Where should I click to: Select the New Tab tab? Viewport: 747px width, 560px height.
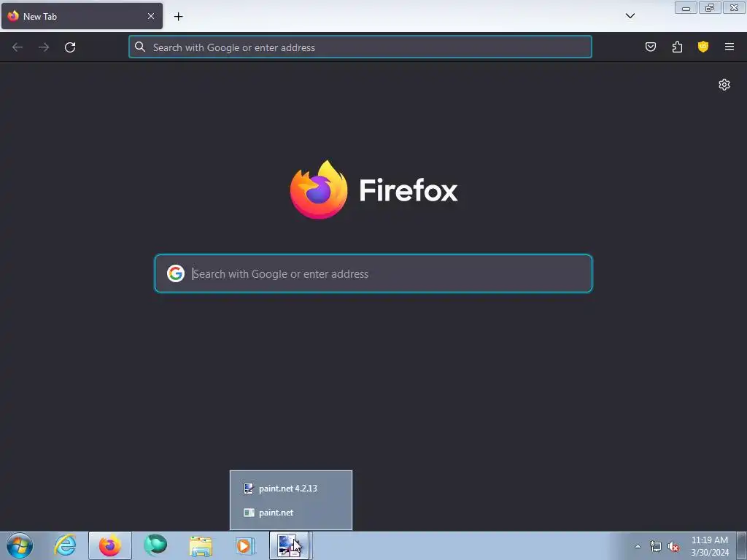[x=82, y=16]
